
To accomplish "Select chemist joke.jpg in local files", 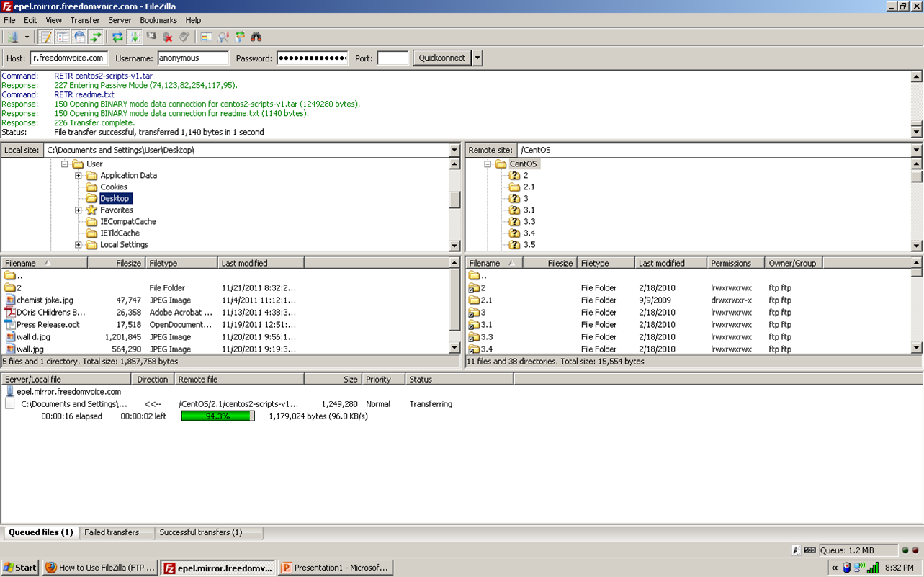I will point(45,300).
